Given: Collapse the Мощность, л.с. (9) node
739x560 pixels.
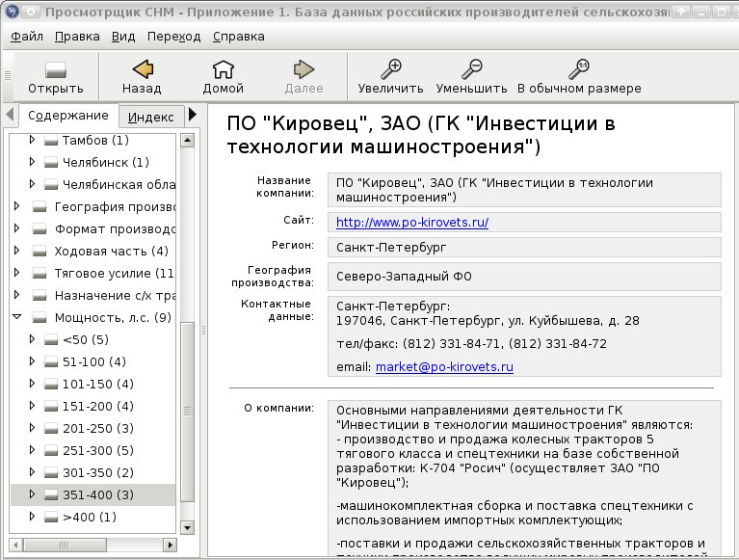Looking at the screenshot, I should [17, 317].
